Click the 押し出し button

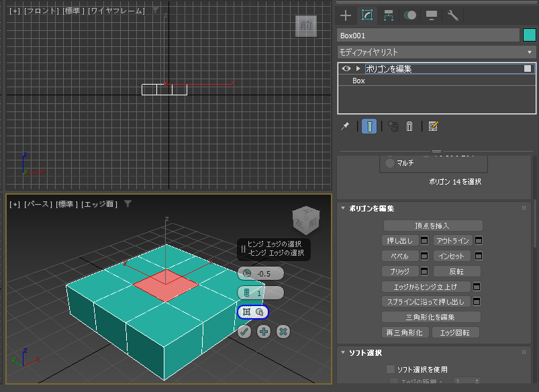coord(400,241)
